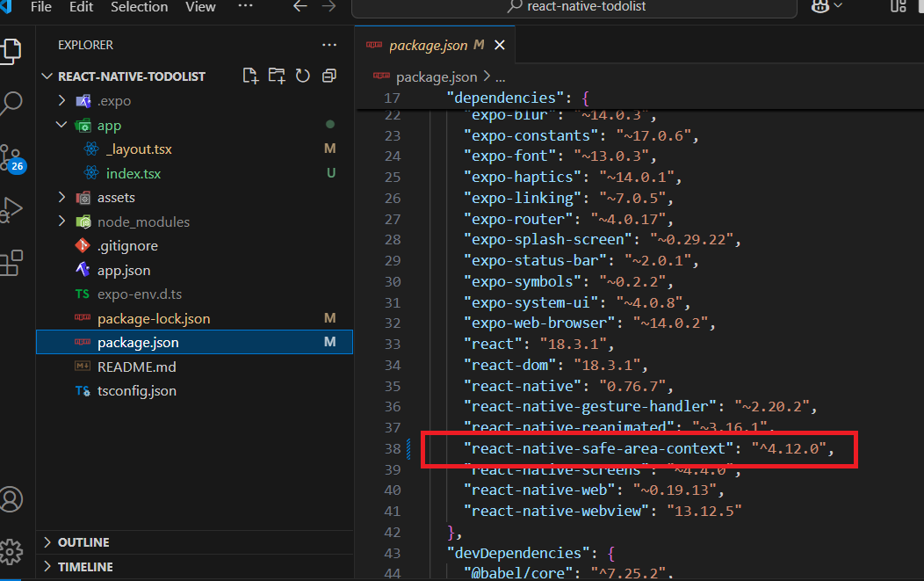
Task: Open the Extensions view
Action: [11, 263]
